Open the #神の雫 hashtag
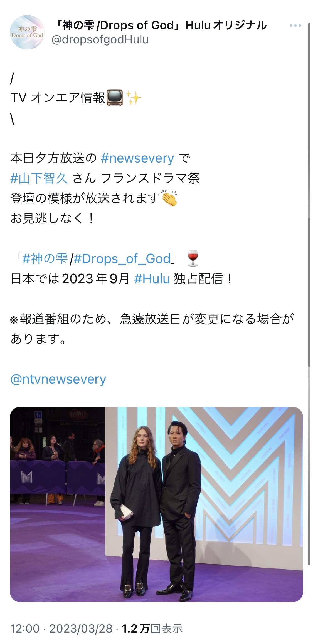 tap(45, 259)
